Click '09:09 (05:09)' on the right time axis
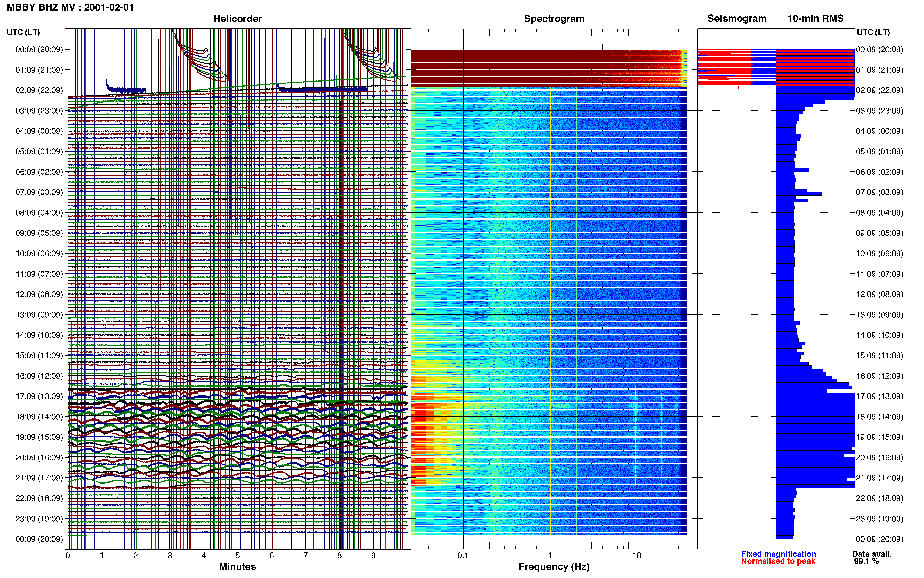Image resolution: width=924 pixels, height=578 pixels. point(879,233)
